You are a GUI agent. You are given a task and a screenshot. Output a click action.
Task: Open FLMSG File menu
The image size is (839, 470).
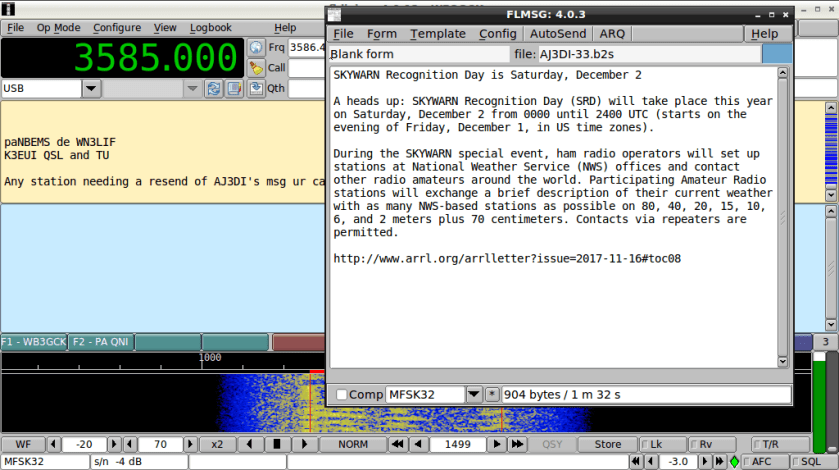(343, 34)
